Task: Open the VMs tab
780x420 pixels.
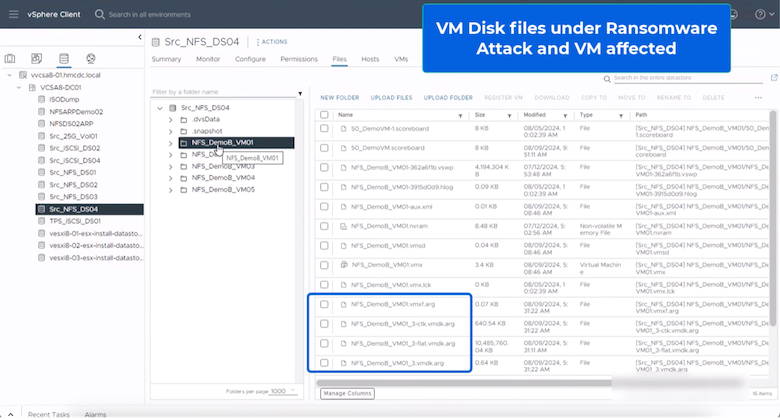Action: point(401,59)
